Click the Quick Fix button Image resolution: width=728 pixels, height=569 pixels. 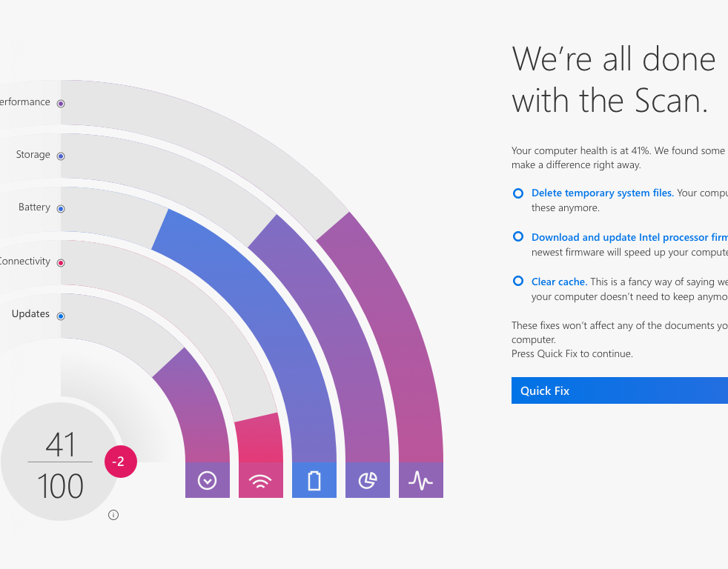(619, 390)
